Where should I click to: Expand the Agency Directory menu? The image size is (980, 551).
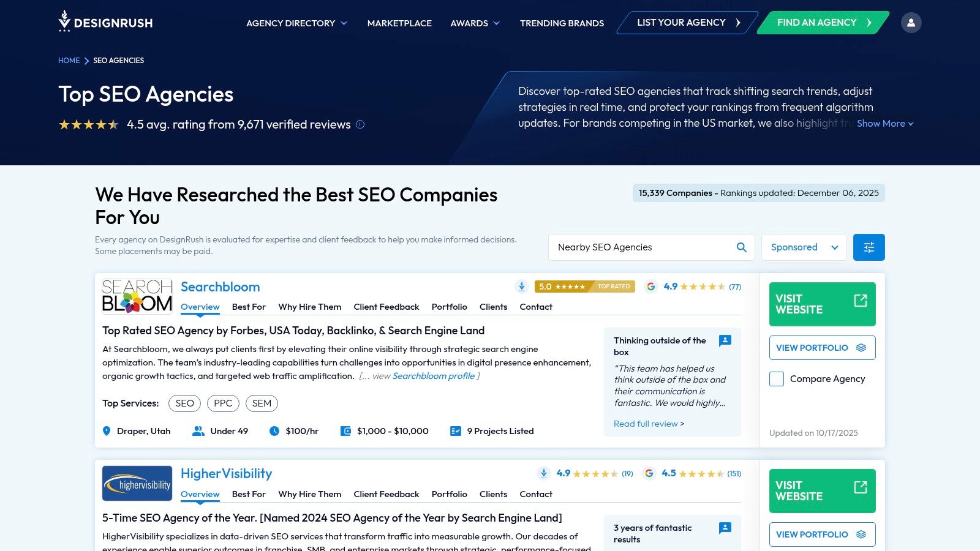[296, 23]
